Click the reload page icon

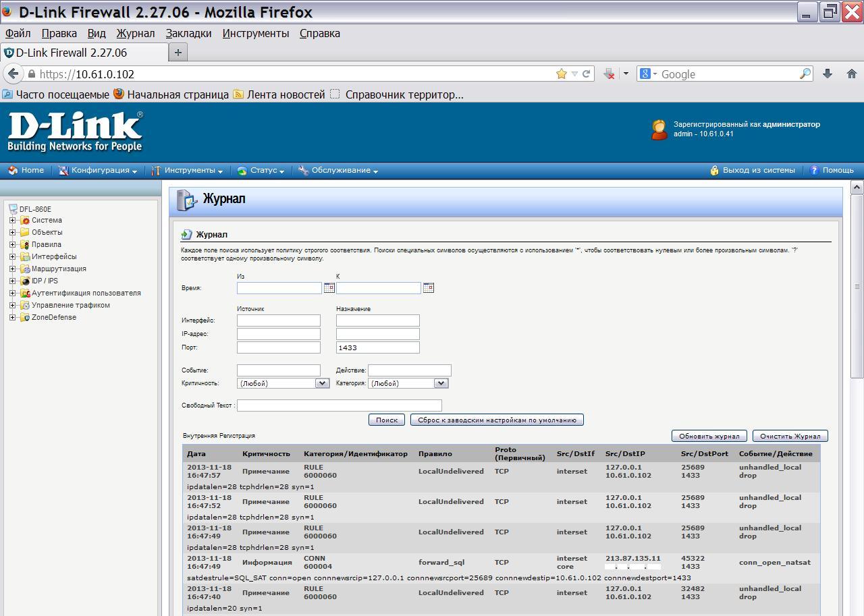[587, 74]
